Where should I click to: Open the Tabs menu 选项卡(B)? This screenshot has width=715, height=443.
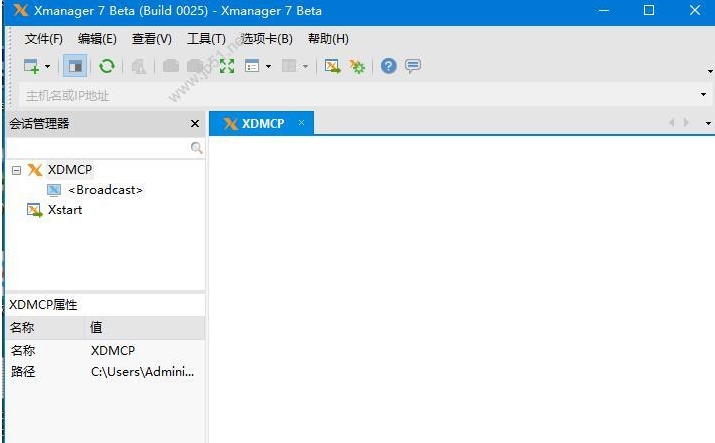[266, 39]
